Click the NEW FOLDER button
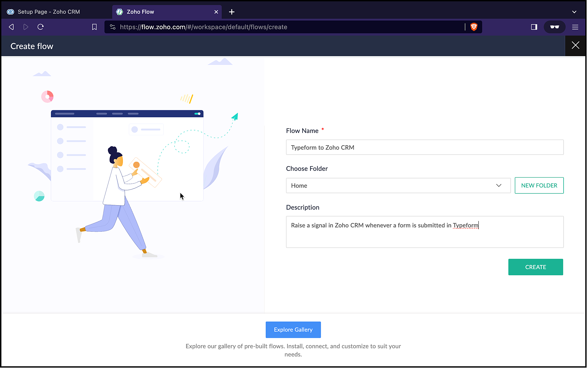Viewport: 588px width, 369px height. click(539, 186)
